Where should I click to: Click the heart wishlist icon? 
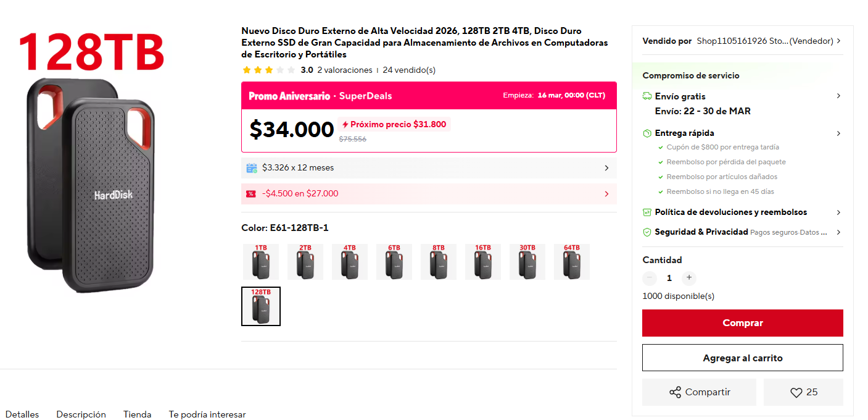click(796, 392)
